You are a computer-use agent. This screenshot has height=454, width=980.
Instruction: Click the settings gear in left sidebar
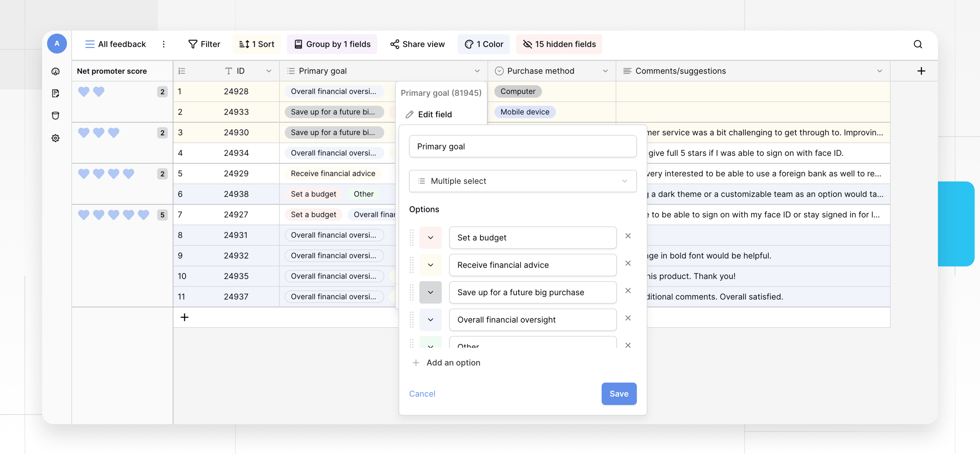pyautogui.click(x=56, y=138)
